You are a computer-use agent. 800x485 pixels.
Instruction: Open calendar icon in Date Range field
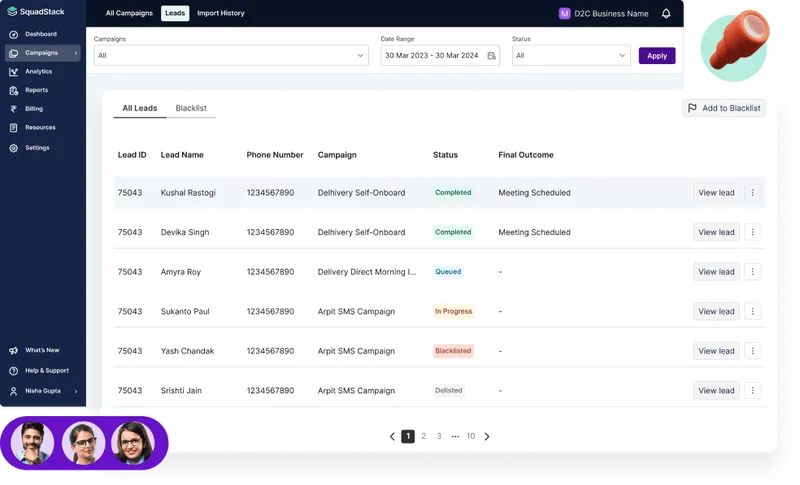[491, 56]
